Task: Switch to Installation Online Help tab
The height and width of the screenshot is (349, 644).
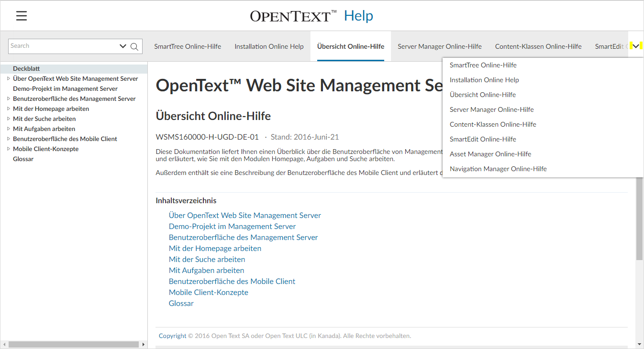Action: tap(269, 46)
